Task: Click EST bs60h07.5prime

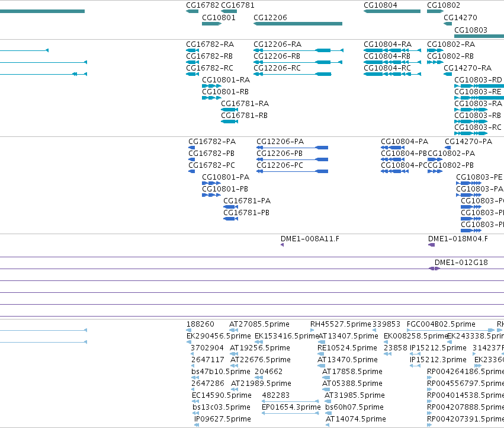Action: coord(354,407)
